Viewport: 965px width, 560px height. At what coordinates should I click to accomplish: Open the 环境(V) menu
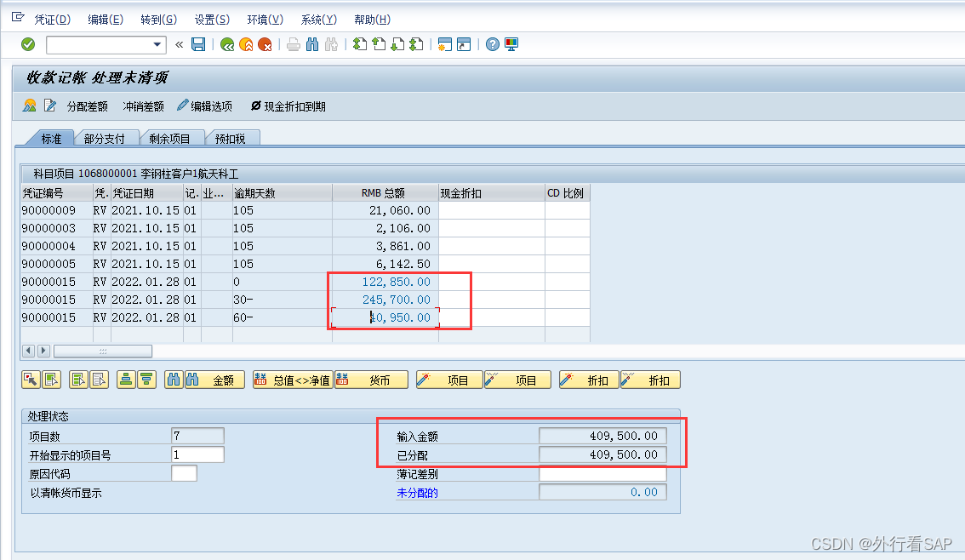[x=266, y=20]
